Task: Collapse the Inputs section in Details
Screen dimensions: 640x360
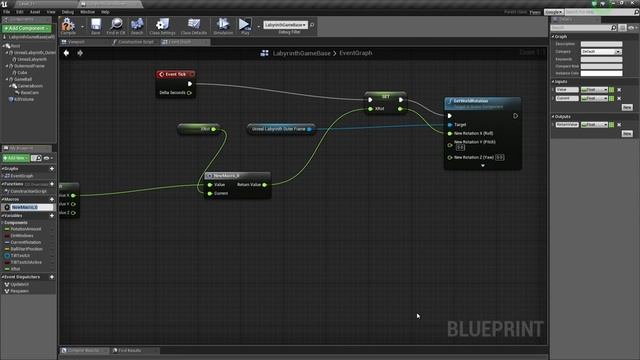Action: [x=553, y=82]
